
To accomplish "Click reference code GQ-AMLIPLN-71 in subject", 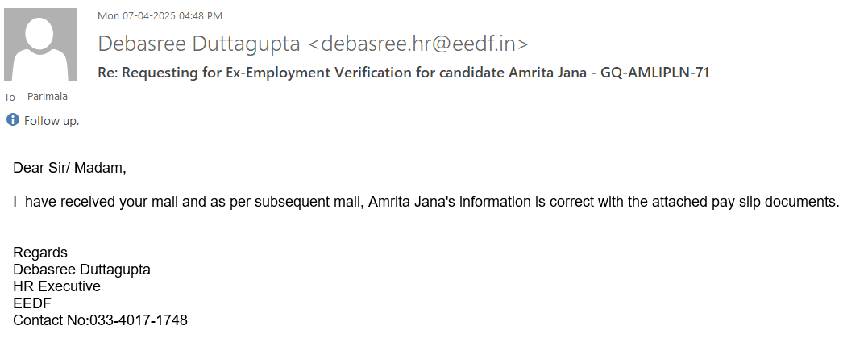I will point(654,73).
